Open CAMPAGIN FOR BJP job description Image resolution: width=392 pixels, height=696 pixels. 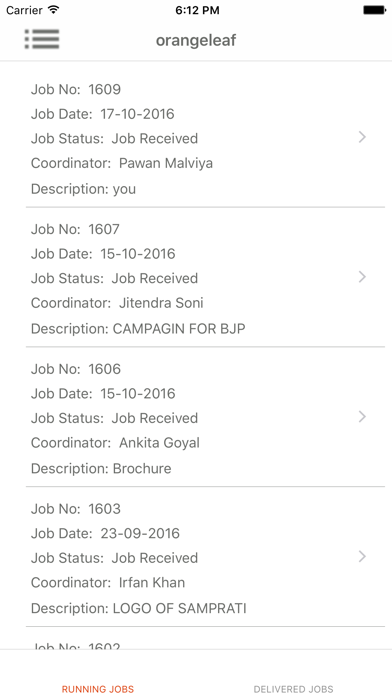[x=138, y=329]
